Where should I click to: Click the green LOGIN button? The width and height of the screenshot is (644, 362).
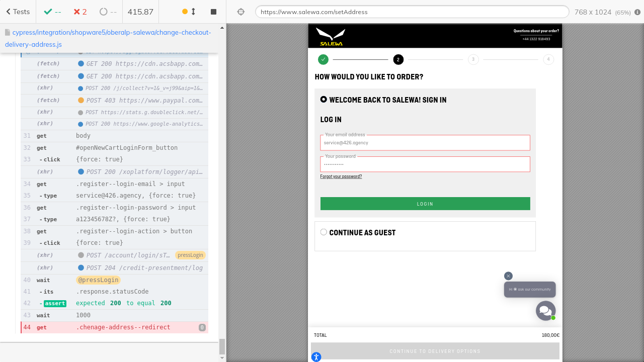click(425, 204)
